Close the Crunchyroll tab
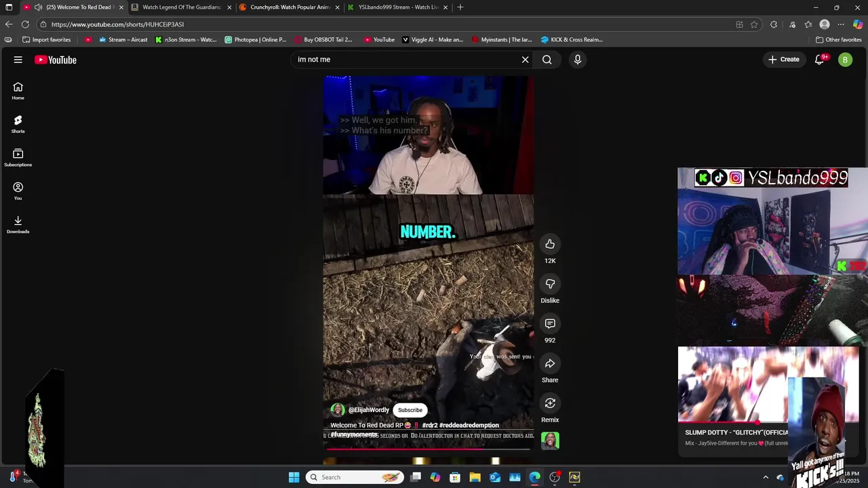The height and width of the screenshot is (488, 868). pos(337,7)
